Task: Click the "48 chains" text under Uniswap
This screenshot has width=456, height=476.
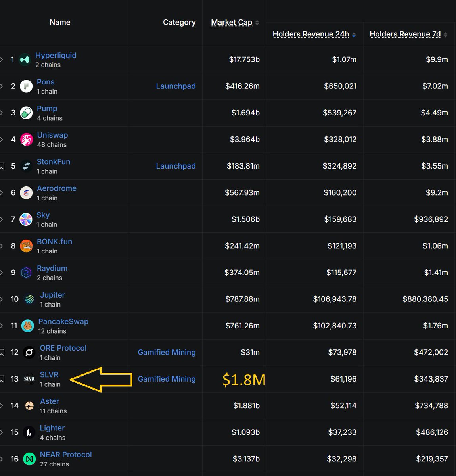Action: click(52, 145)
